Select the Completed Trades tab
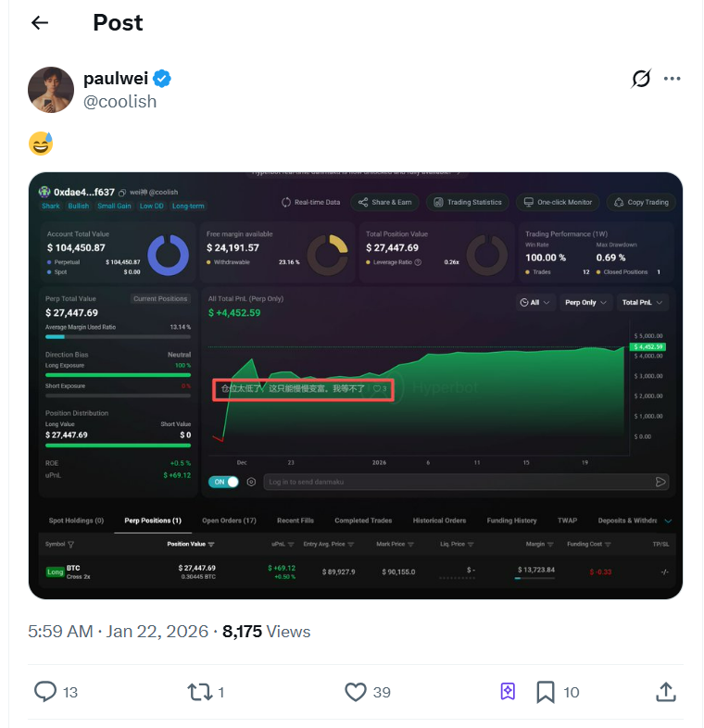704x728 pixels. pos(364,521)
